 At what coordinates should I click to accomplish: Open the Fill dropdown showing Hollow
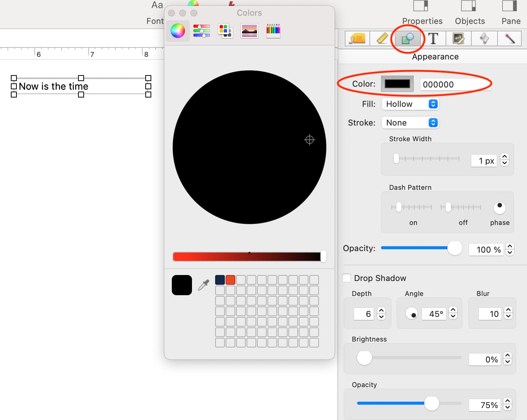tap(410, 104)
